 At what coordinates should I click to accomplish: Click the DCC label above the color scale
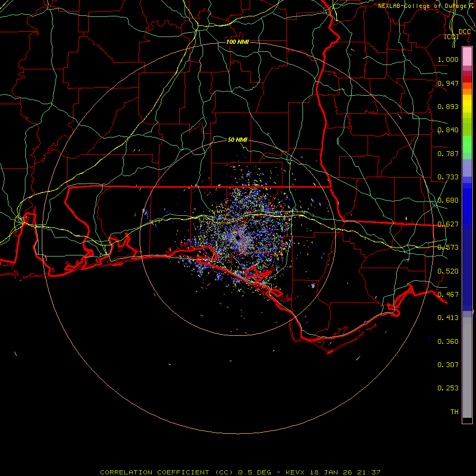click(x=464, y=32)
